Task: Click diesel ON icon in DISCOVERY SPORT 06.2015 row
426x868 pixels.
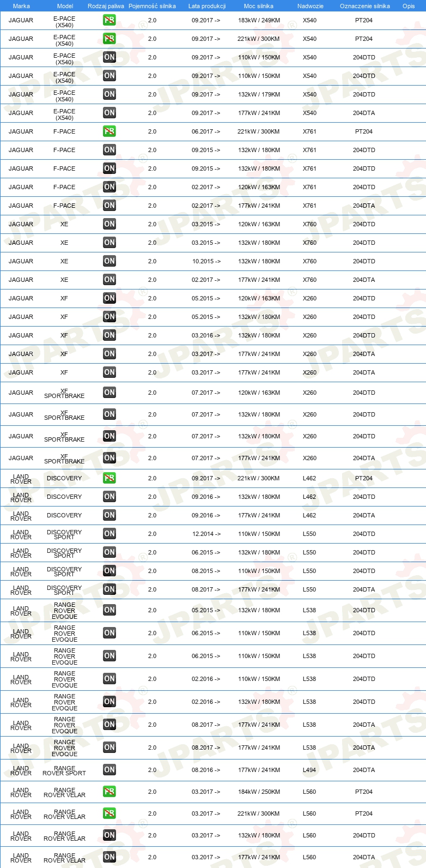Action: (x=109, y=552)
